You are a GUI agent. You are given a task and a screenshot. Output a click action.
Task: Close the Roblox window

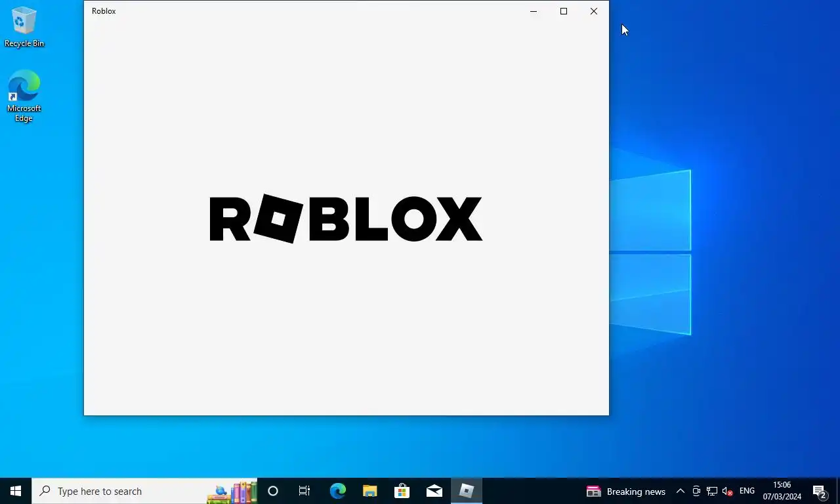tap(594, 11)
